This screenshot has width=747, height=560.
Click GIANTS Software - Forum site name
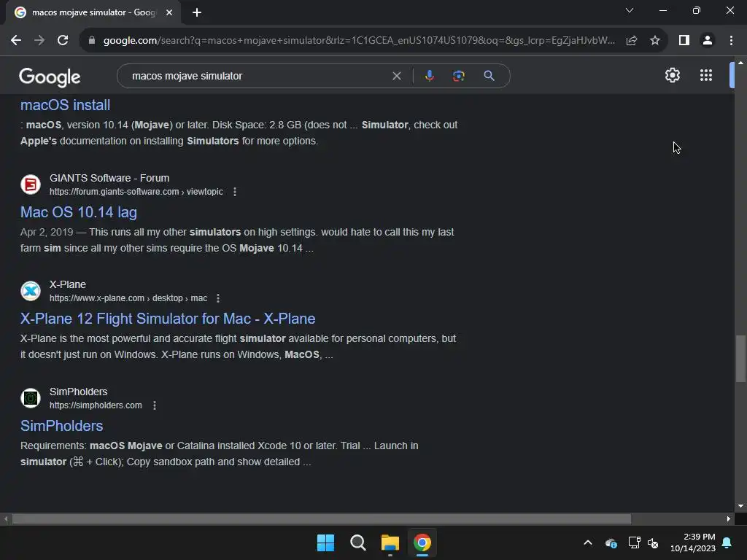(x=109, y=178)
